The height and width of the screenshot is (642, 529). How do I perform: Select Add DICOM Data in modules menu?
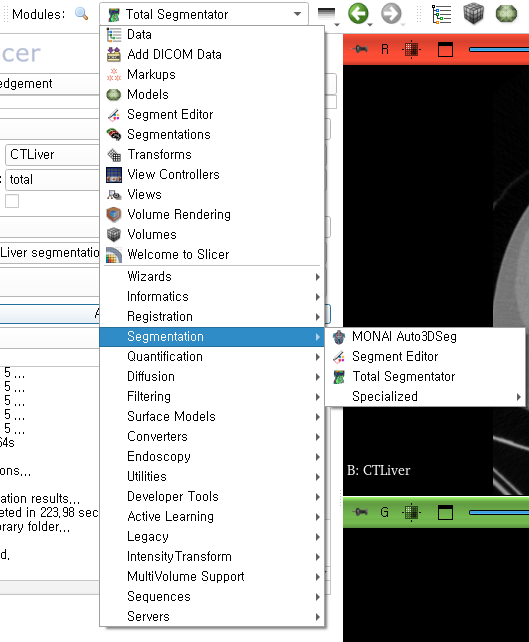pyautogui.click(x=212, y=54)
